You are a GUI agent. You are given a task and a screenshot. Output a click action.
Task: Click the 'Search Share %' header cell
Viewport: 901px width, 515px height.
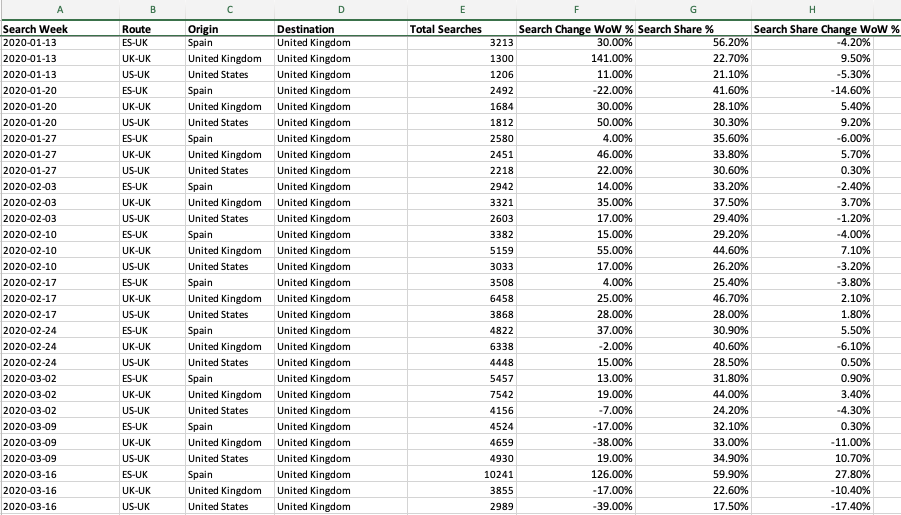tap(693, 29)
